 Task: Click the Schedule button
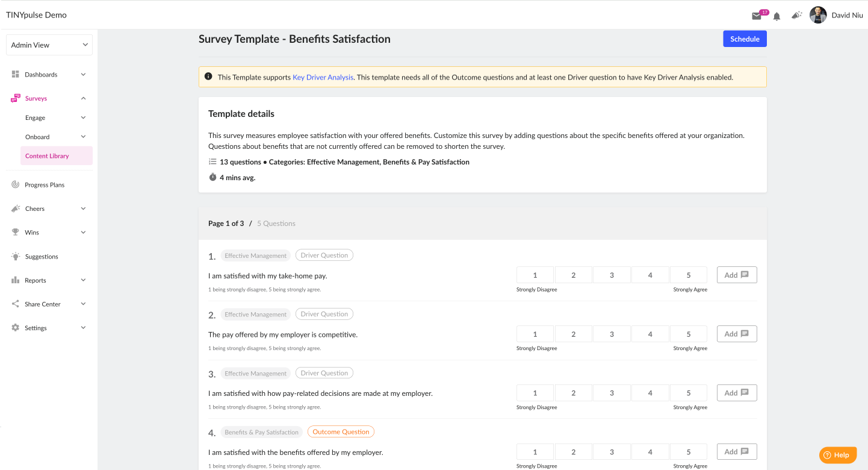pos(745,39)
